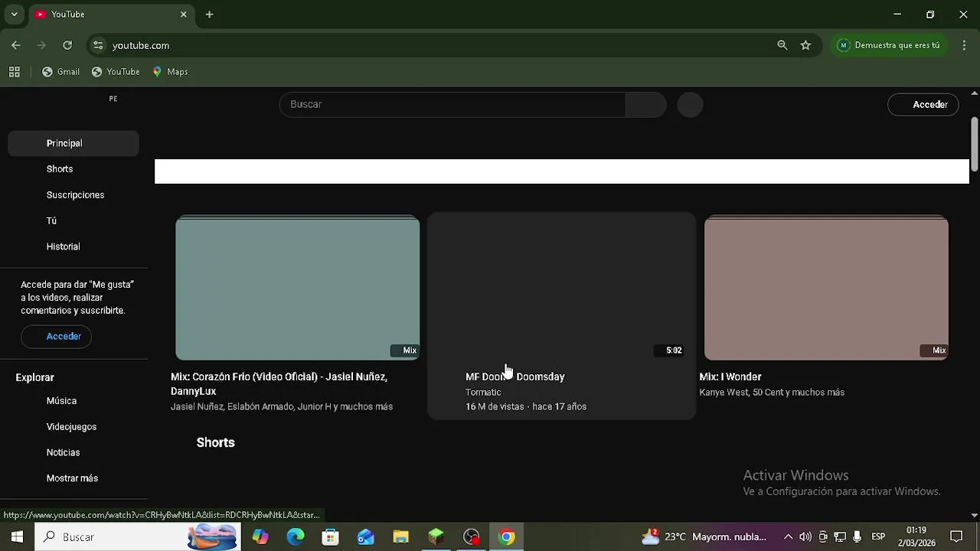
Task: Open a new browser tab
Action: click(x=209, y=15)
